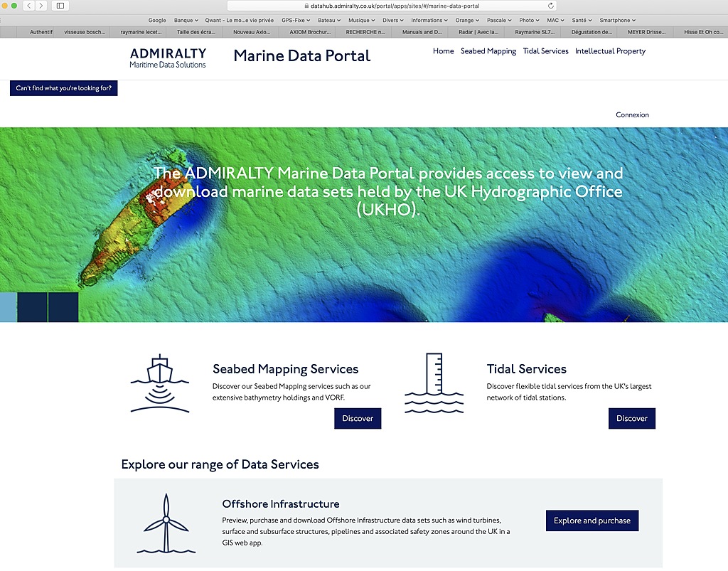Click Discover under Tidal Services

(x=632, y=418)
